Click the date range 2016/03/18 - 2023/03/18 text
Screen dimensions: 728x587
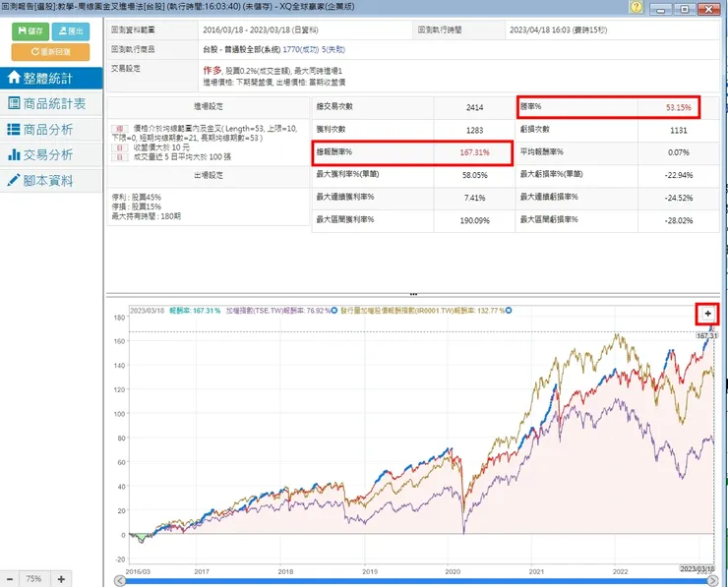261,30
